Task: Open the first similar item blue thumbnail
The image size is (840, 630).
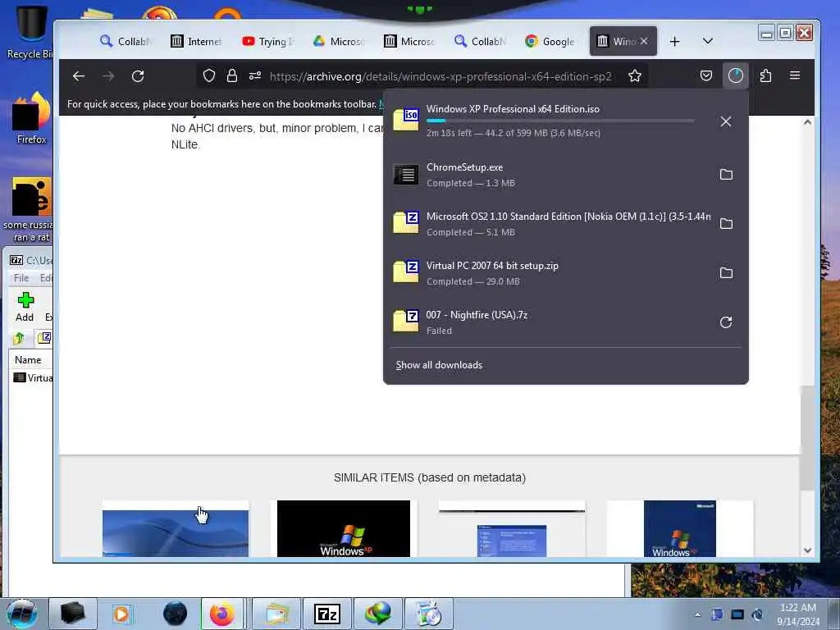Action: click(x=176, y=528)
